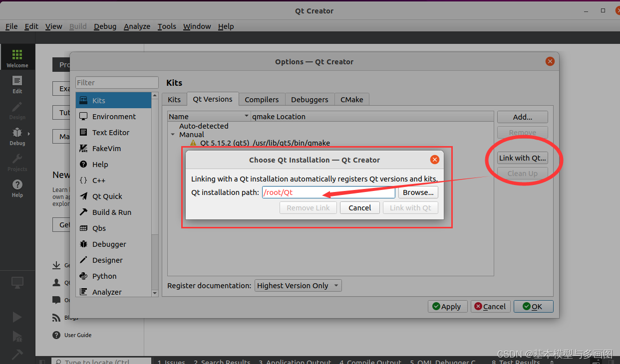Image resolution: width=620 pixels, height=364 pixels.
Task: Select Qbs category in Options list
Action: pyautogui.click(x=113, y=228)
